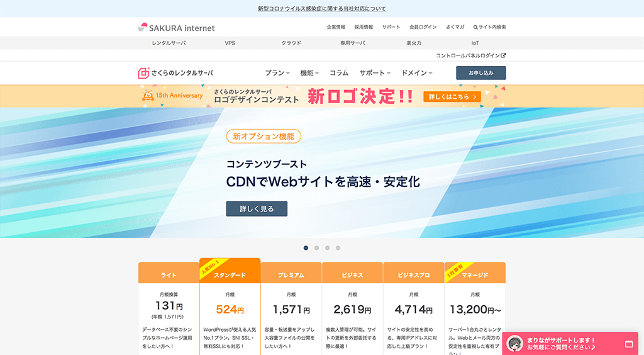
Task: Select the ライト plan header
Action: pos(169,273)
